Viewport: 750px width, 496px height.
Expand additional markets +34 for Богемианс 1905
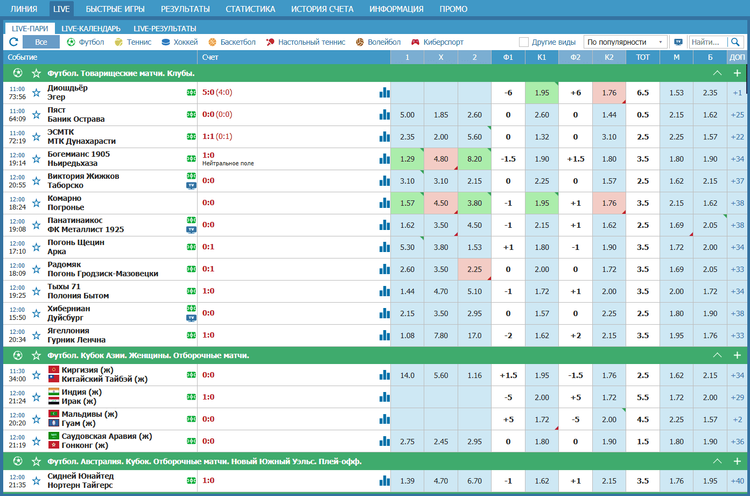(x=737, y=159)
